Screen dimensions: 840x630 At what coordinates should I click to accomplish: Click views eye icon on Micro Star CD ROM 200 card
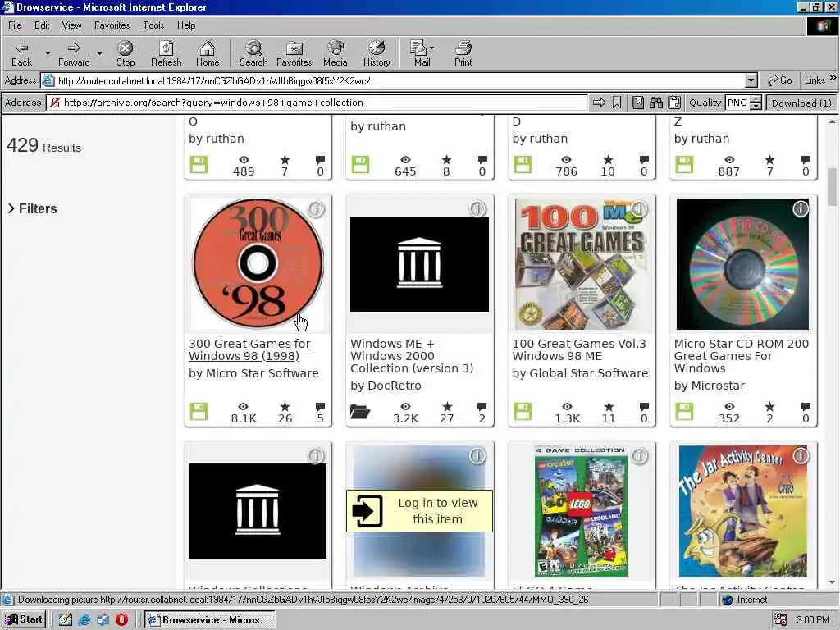[729, 406]
